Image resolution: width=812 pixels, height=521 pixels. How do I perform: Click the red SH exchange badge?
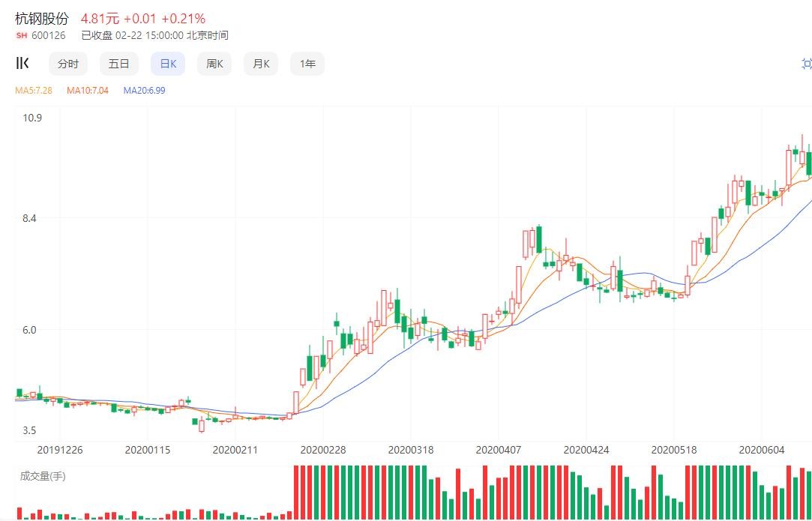pos(21,35)
